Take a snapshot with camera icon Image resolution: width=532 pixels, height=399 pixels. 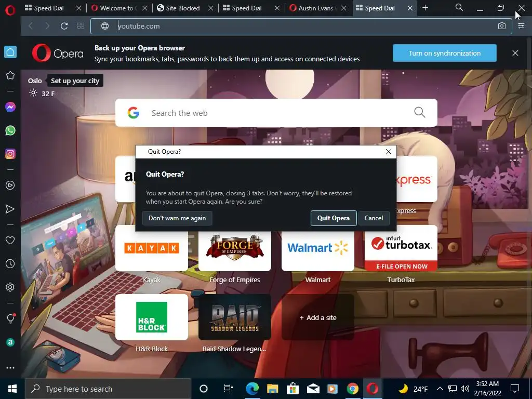502,26
